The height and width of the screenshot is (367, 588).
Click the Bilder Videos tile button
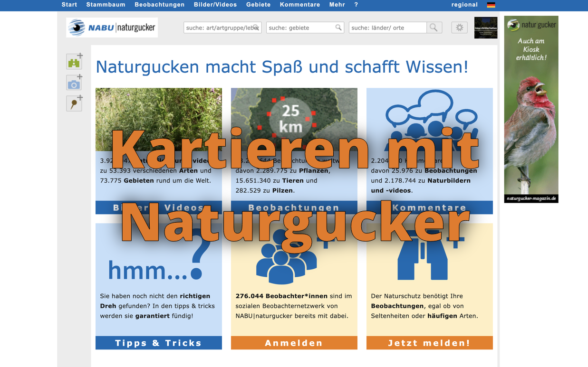[159, 207]
